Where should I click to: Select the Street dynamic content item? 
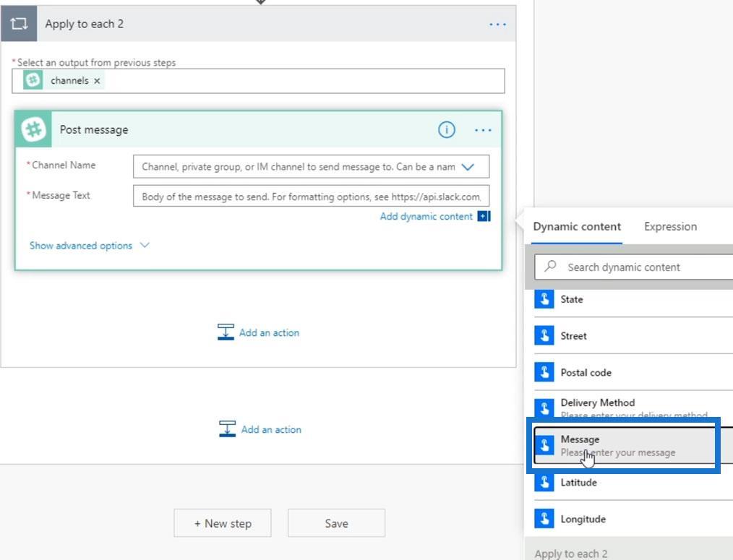point(633,335)
